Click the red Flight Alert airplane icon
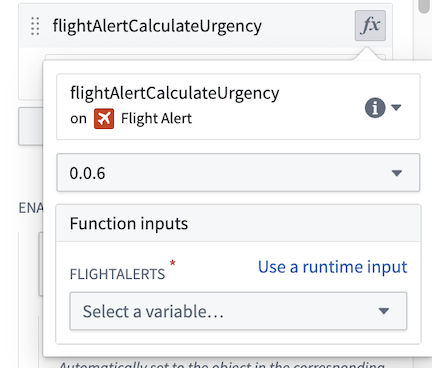Viewport: 432px width, 368px height. [x=104, y=119]
